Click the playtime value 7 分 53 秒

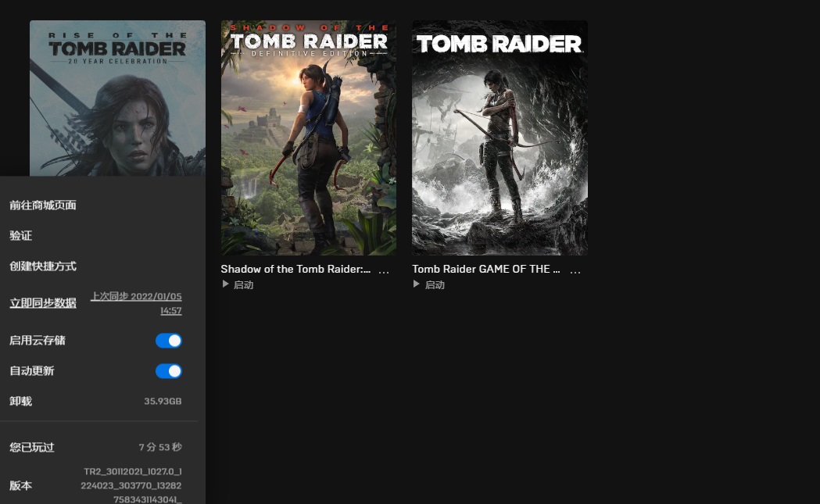click(x=160, y=447)
